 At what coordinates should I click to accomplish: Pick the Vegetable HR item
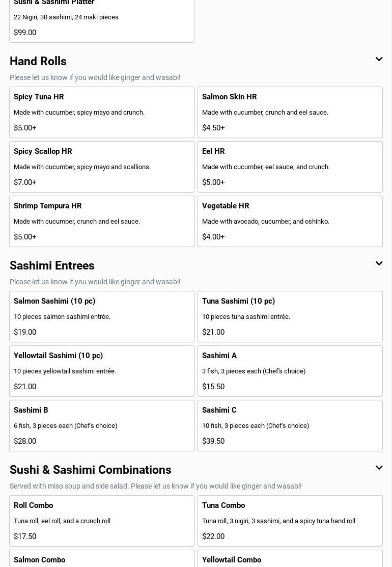pos(290,221)
